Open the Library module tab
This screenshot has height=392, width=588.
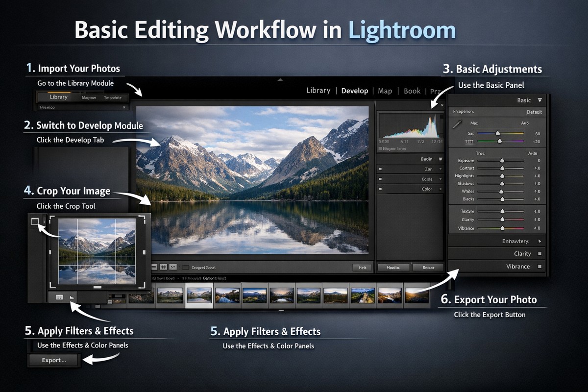point(318,91)
